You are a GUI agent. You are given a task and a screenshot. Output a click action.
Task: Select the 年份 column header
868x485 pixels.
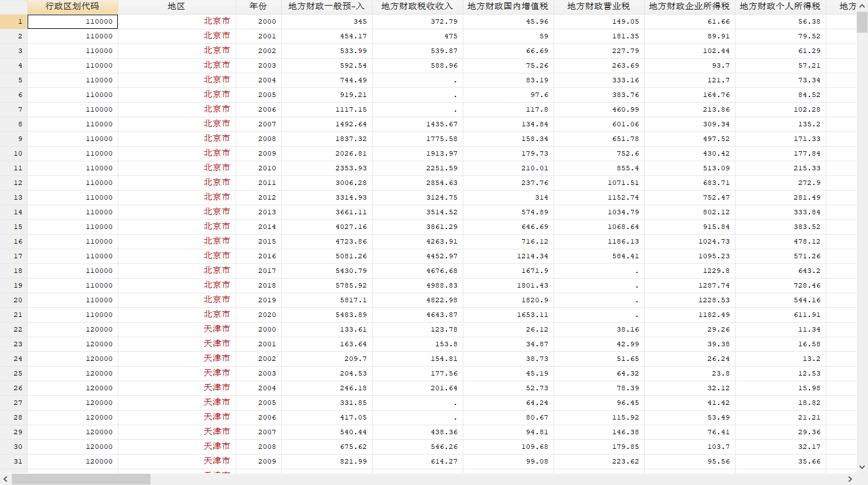click(258, 7)
